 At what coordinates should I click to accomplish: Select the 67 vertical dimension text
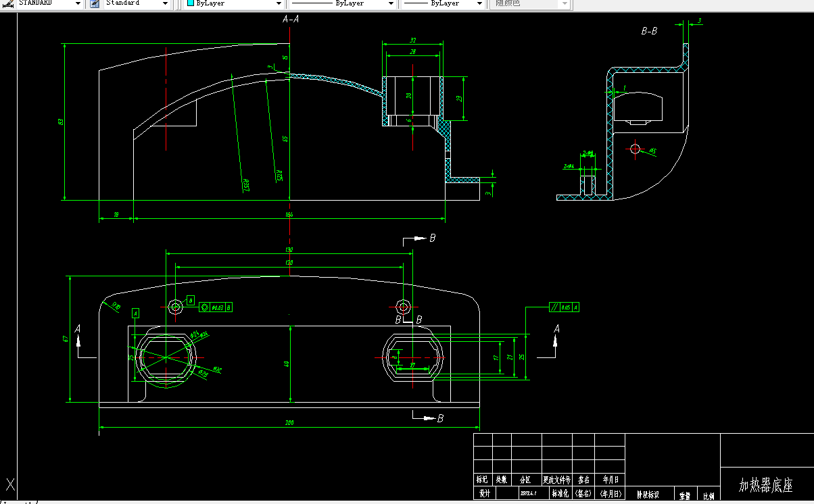pos(66,339)
